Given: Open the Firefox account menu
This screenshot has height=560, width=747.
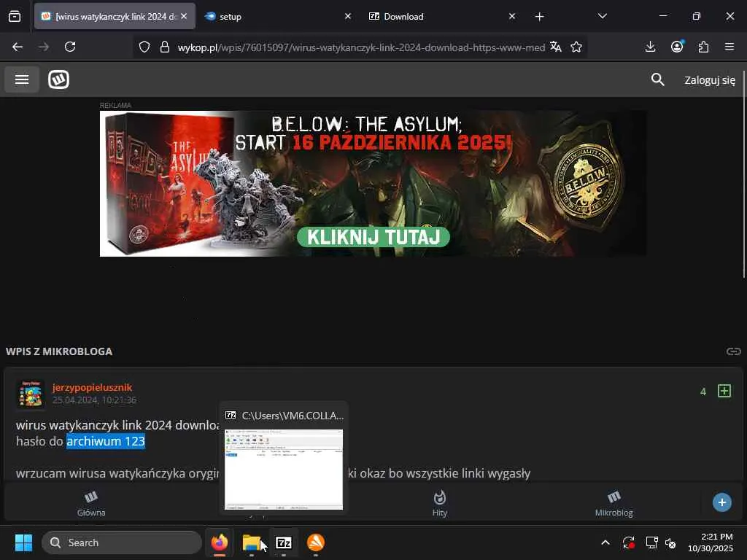Looking at the screenshot, I should point(677,47).
